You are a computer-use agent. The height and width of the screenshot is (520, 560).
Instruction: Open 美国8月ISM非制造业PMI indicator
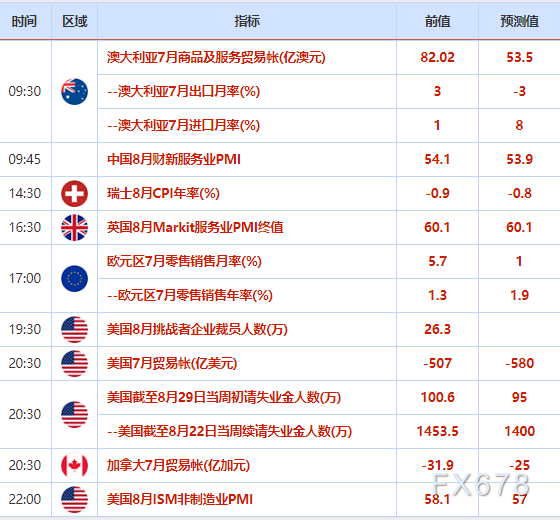tap(180, 499)
